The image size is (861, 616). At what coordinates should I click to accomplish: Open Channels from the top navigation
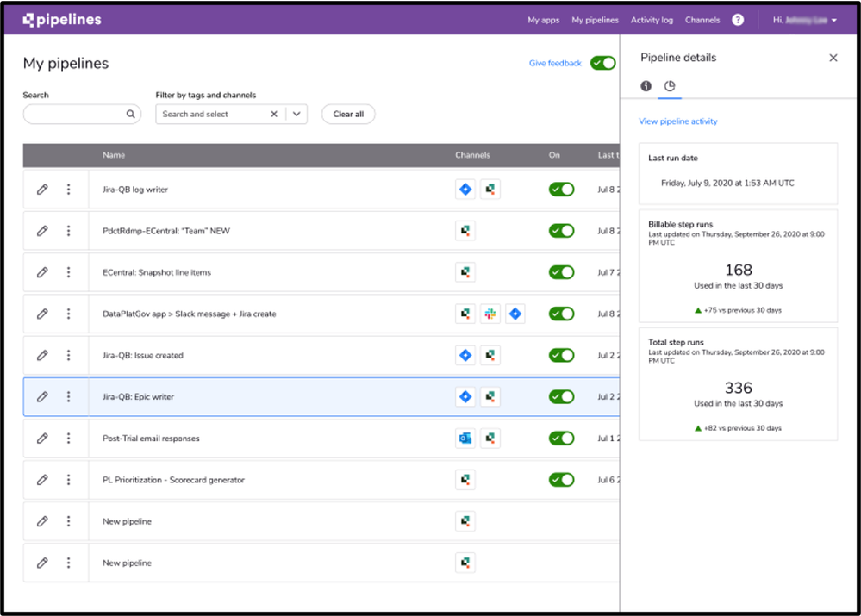(x=702, y=20)
